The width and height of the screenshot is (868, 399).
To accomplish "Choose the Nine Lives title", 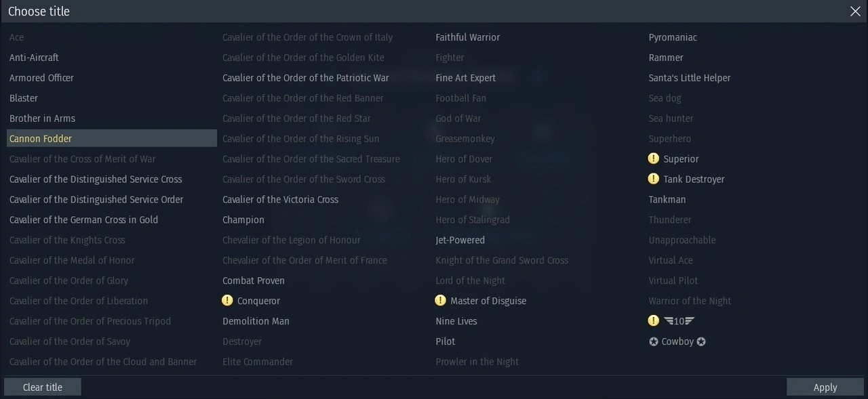I will coord(456,321).
